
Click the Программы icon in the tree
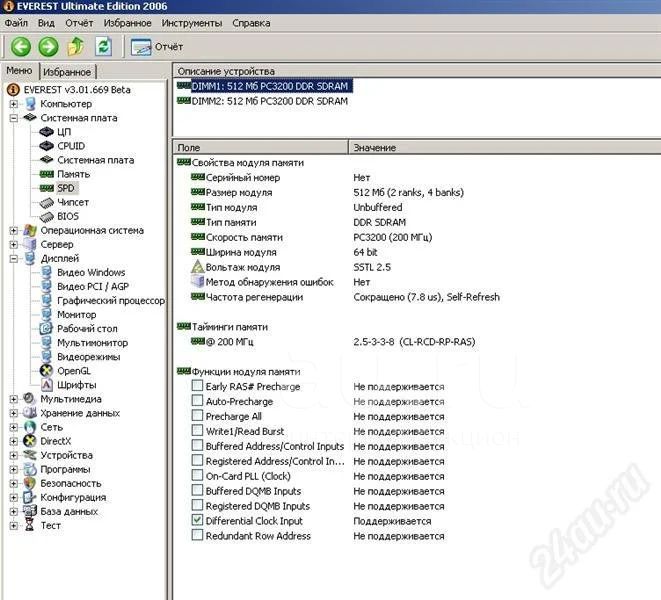(30, 469)
